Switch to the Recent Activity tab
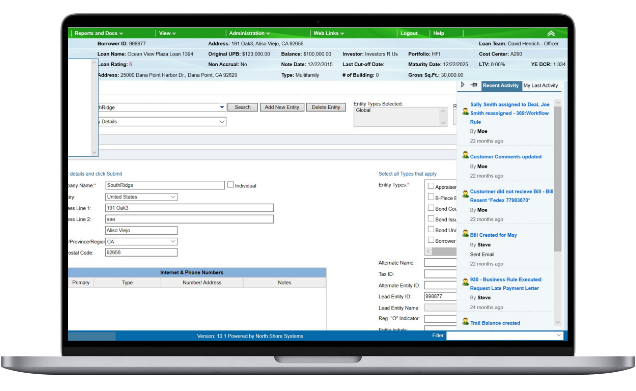Image resolution: width=636 pixels, height=391 pixels. point(501,86)
